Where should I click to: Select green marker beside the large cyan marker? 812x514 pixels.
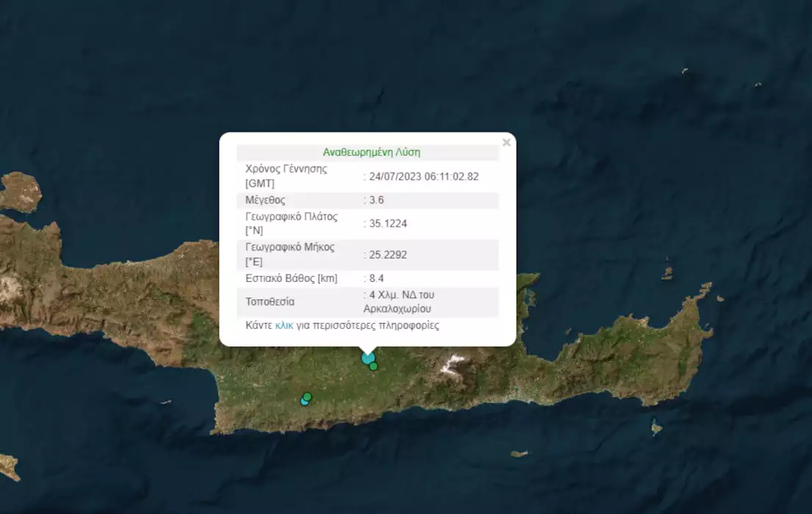click(x=374, y=366)
